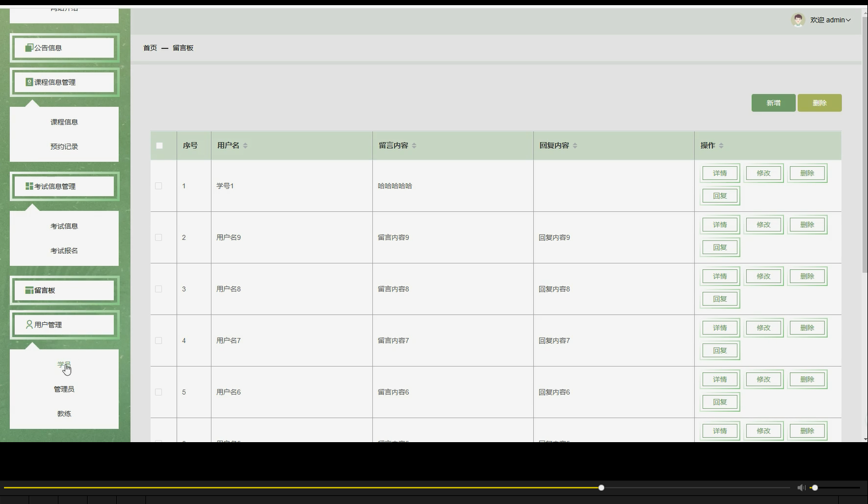Sort table by 回复内容 column arrows
Viewport: 868px width, 504px height.
(x=575, y=145)
